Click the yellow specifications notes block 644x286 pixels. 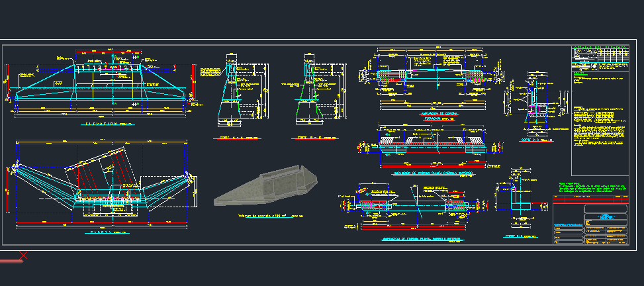tap(599, 122)
